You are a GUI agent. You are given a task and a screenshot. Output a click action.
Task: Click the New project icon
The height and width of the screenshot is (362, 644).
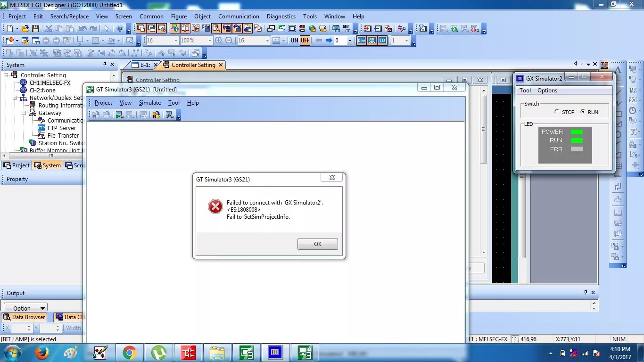click(10, 29)
